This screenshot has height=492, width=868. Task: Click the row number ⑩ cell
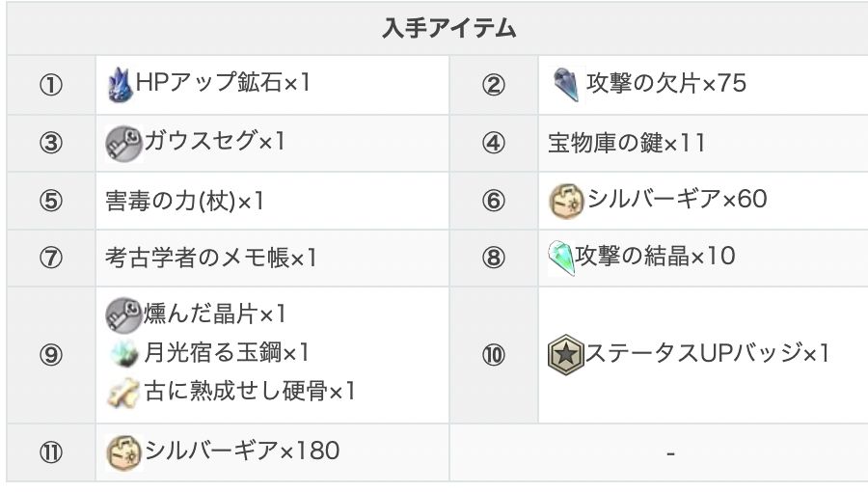click(493, 354)
